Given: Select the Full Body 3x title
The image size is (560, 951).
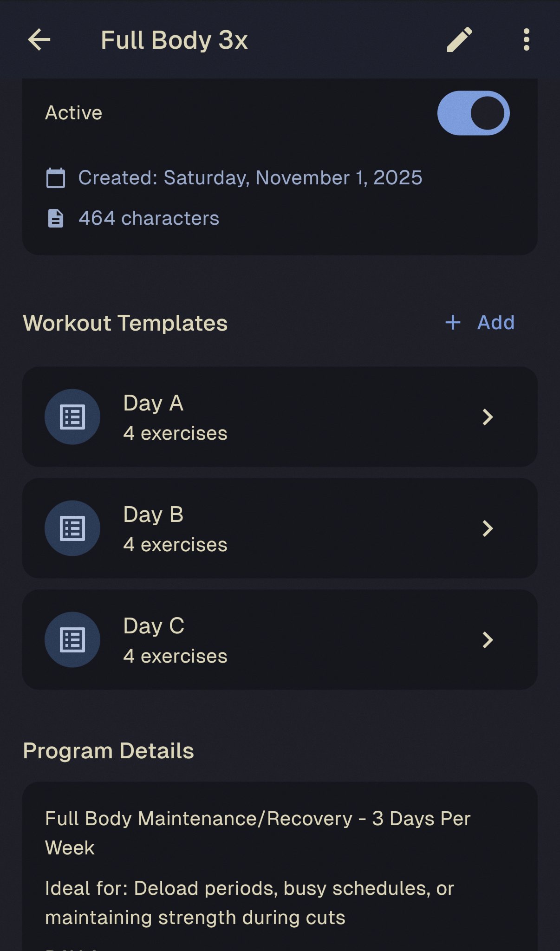Looking at the screenshot, I should coord(174,40).
